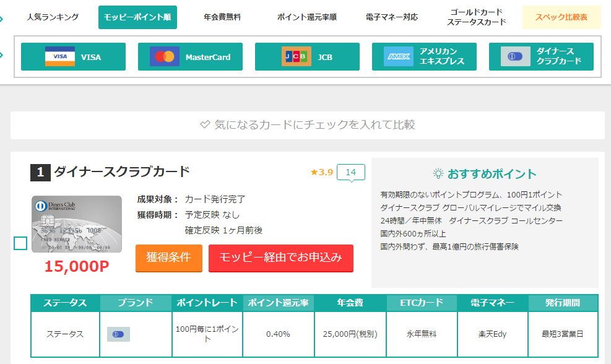611x364 pixels.
Task: Click the Diners brand icon in table
Action: (x=118, y=334)
